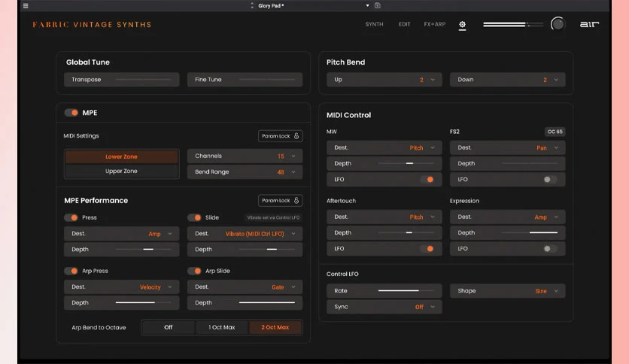The width and height of the screenshot is (629, 364).
Task: Open the Channels dropdown
Action: (245, 156)
